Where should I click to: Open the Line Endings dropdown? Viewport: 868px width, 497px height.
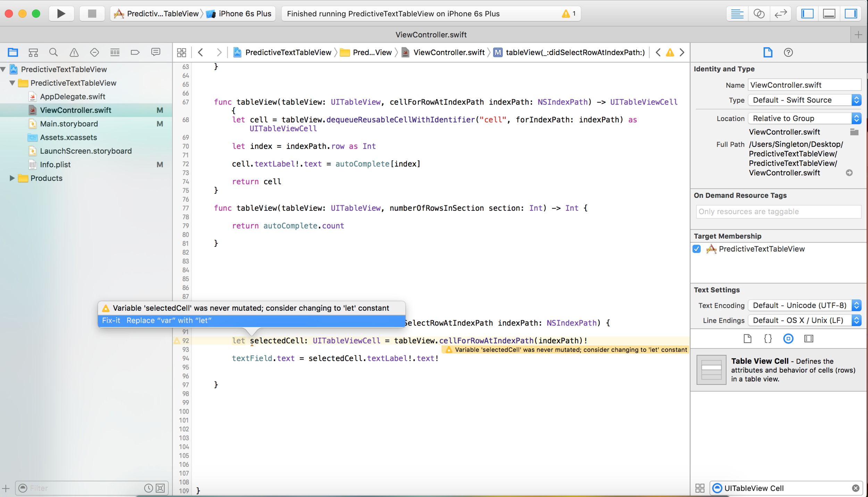coord(804,321)
